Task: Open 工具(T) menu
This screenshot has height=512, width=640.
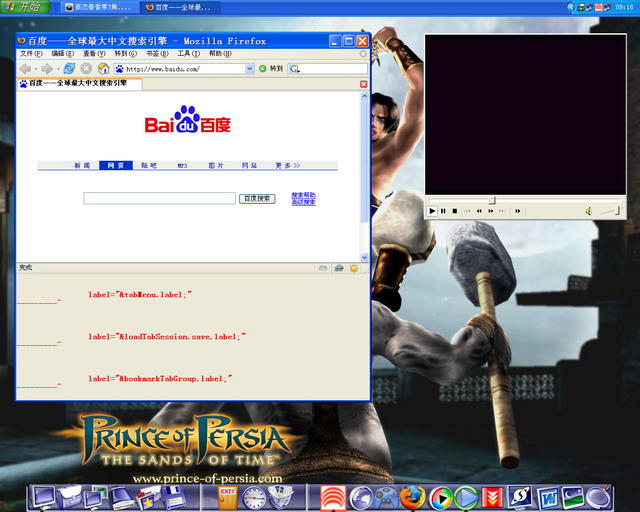Action: 189,53
